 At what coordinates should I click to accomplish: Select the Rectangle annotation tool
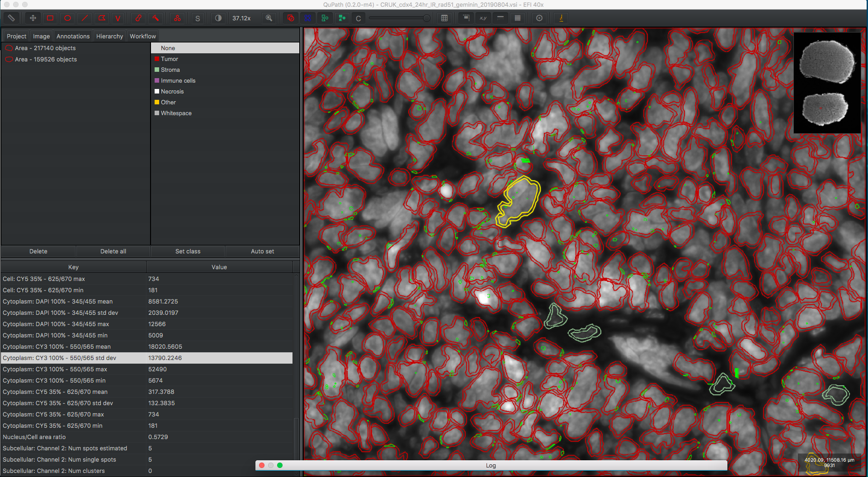click(50, 18)
